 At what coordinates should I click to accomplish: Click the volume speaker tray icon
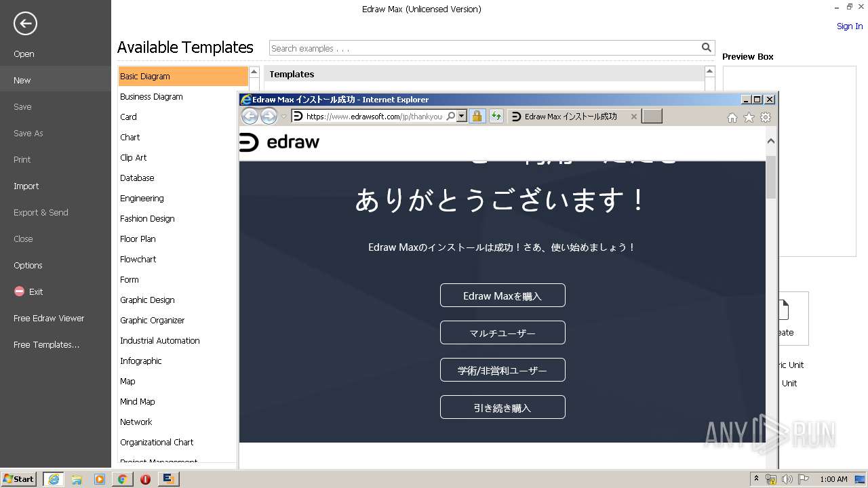click(787, 479)
